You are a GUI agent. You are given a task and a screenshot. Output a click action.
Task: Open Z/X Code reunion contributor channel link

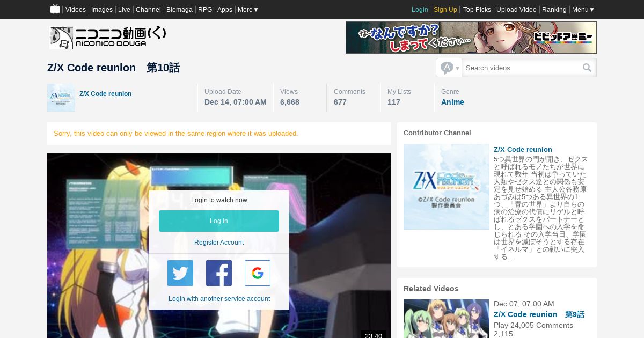click(523, 150)
